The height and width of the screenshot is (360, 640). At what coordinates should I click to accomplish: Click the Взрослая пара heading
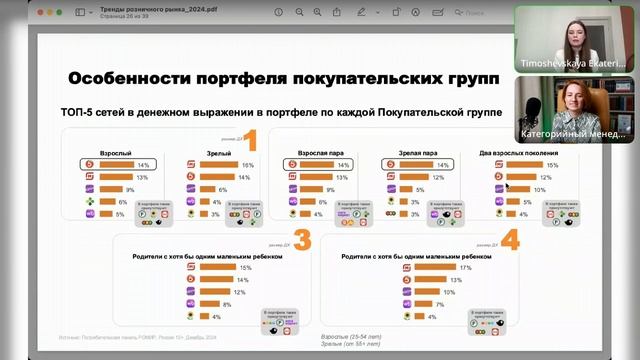(x=320, y=153)
